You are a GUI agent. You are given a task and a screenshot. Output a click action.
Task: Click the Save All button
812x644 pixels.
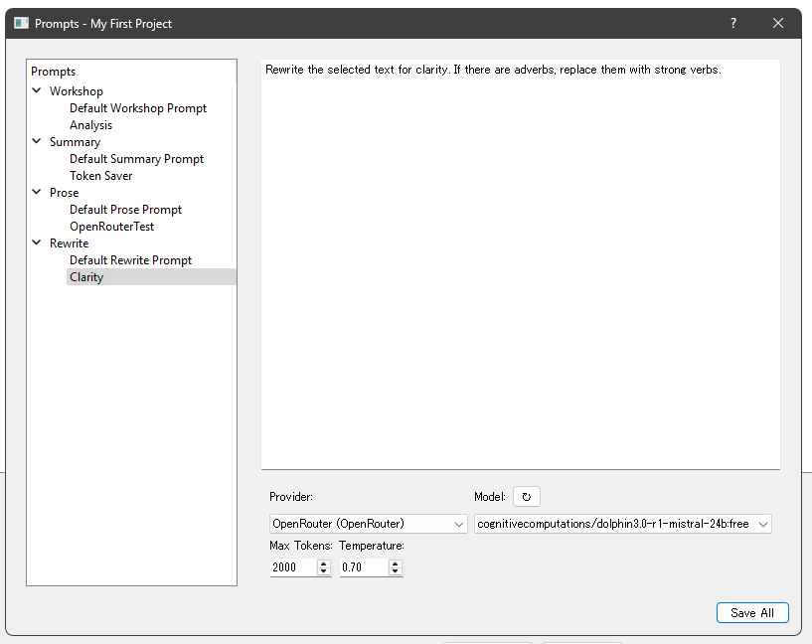tap(751, 613)
